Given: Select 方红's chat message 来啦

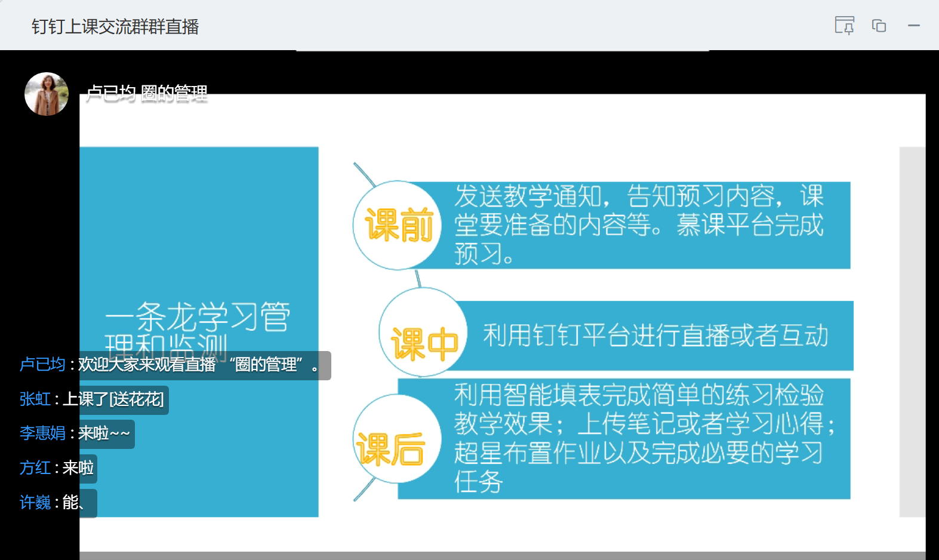Looking at the screenshot, I should tap(78, 468).
